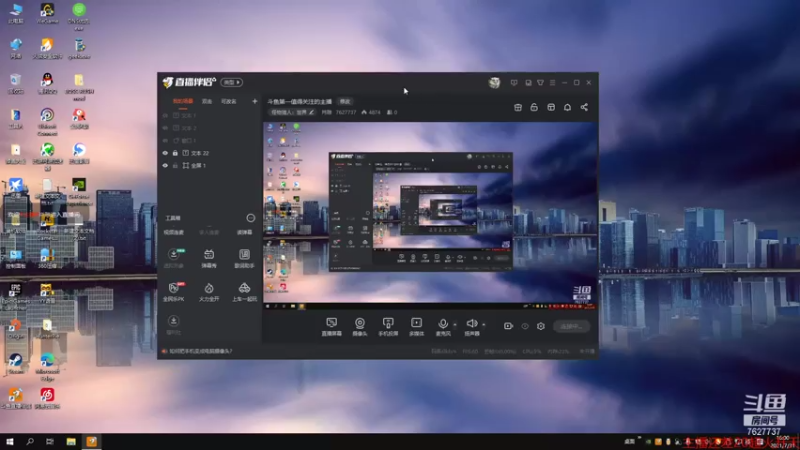Switch to the first orange-highlighted scene tab
The width and height of the screenshot is (800, 450).
183,101
